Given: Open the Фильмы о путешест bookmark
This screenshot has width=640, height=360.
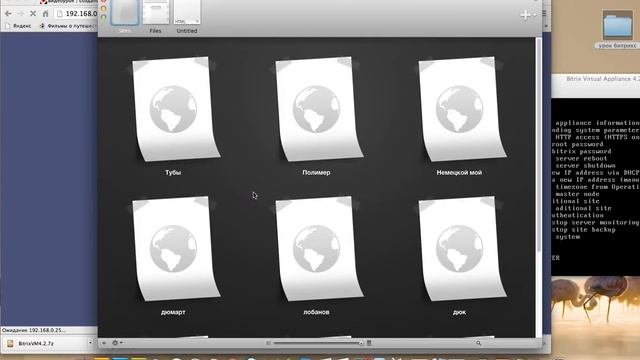Looking at the screenshot, I should (x=67, y=26).
